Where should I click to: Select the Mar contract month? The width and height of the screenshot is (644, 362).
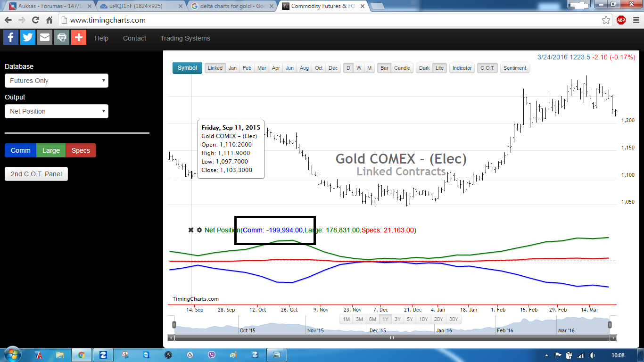(262, 68)
